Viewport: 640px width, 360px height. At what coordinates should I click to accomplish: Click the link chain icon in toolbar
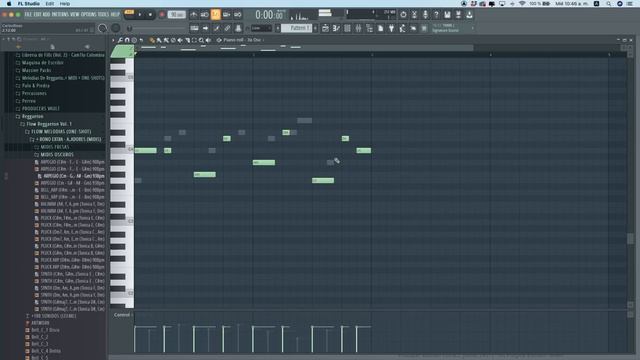point(227,28)
